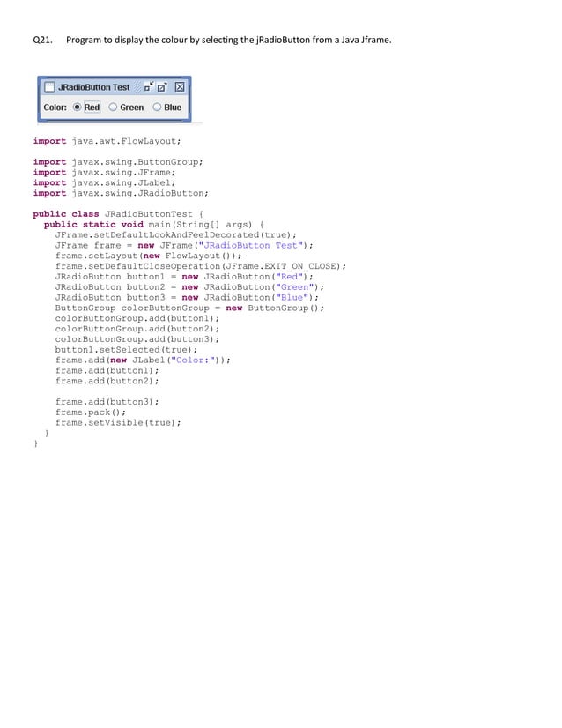The image size is (562, 728).
Task: Click the 'Color:' label in the frame
Action: 55,108
